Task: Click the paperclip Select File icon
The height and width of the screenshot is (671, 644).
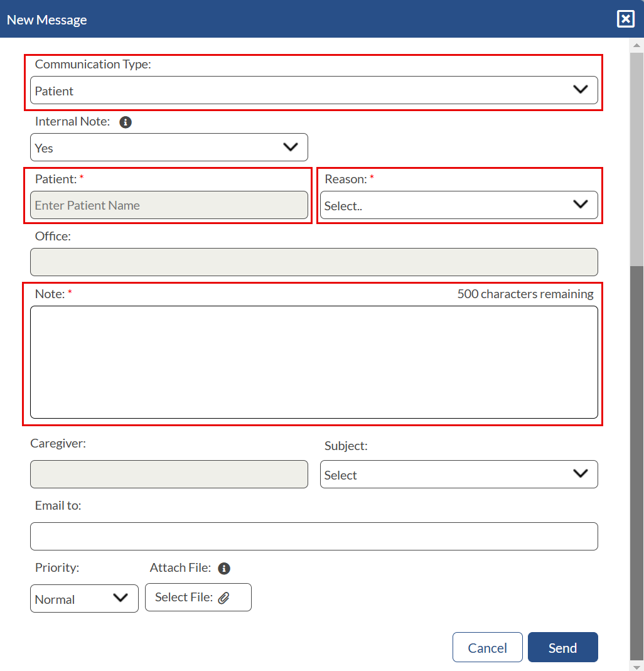Action: (x=224, y=597)
